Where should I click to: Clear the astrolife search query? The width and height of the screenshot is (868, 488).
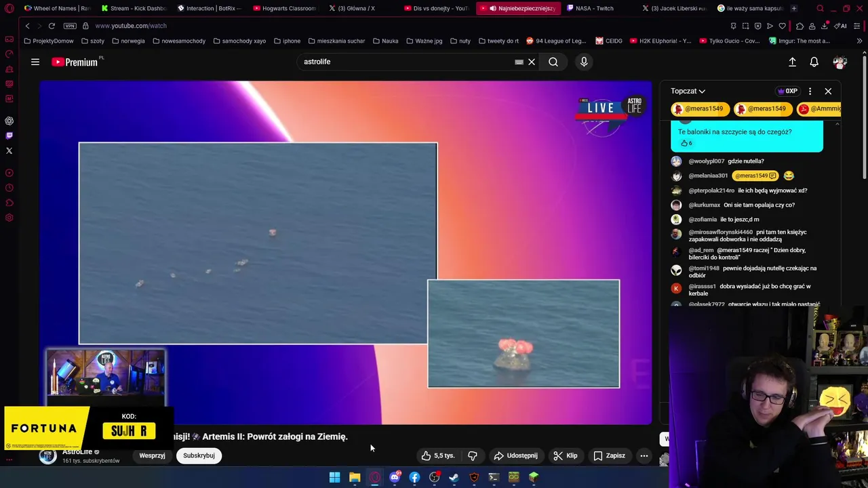[532, 62]
